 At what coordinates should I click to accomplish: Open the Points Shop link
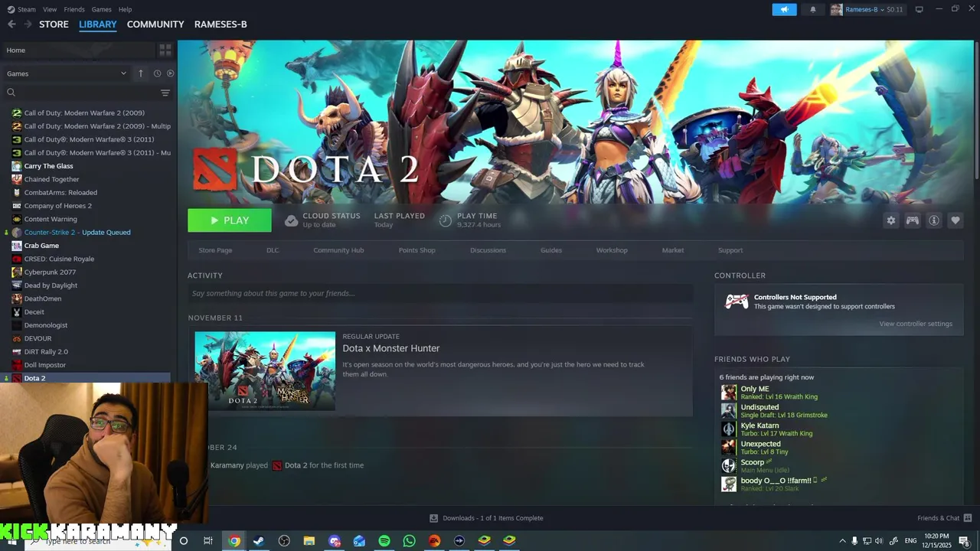click(416, 250)
